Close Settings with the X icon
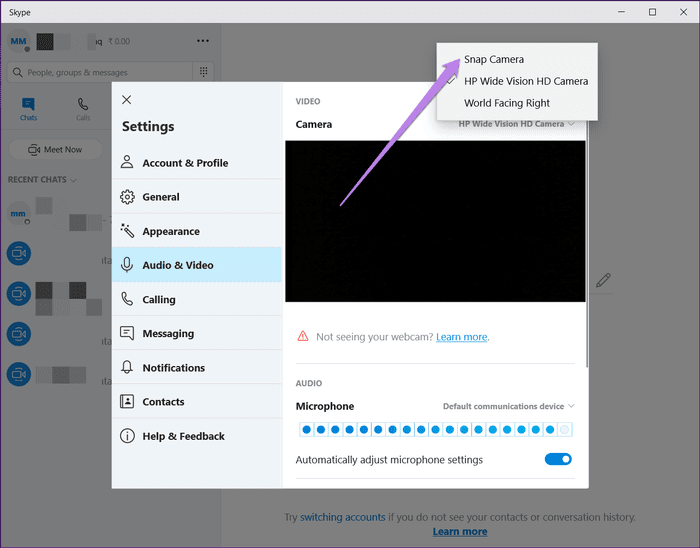 click(126, 99)
